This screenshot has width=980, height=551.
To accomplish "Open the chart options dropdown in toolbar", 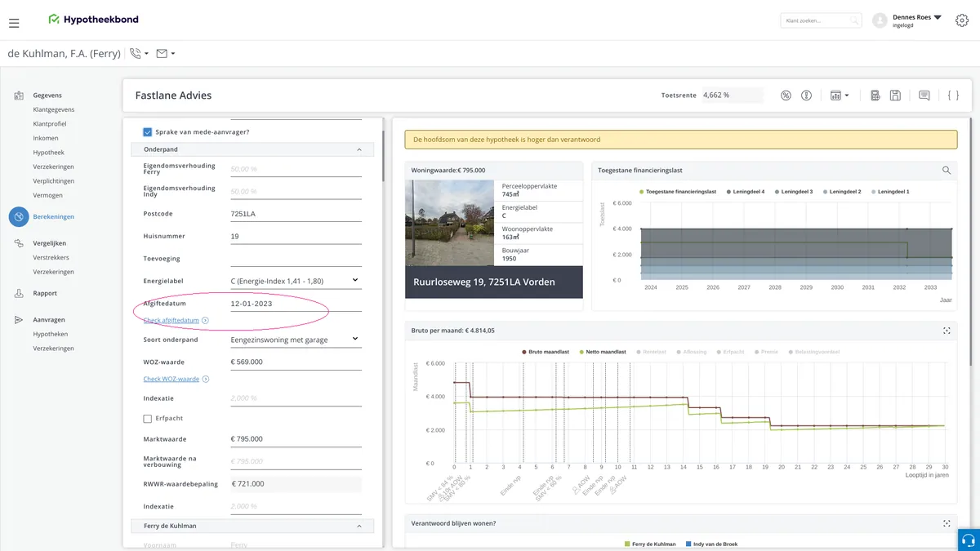I will pos(840,96).
